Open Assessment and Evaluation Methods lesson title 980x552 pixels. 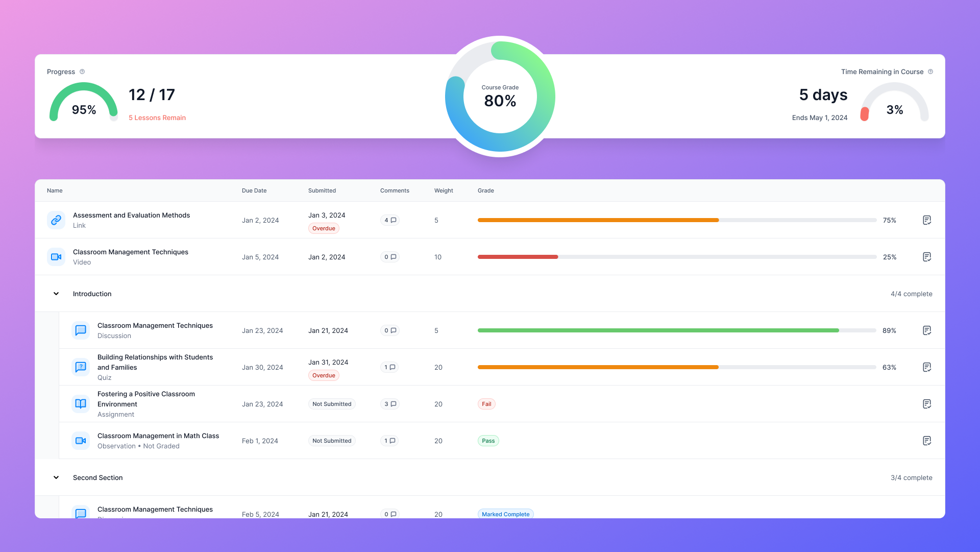131,215
